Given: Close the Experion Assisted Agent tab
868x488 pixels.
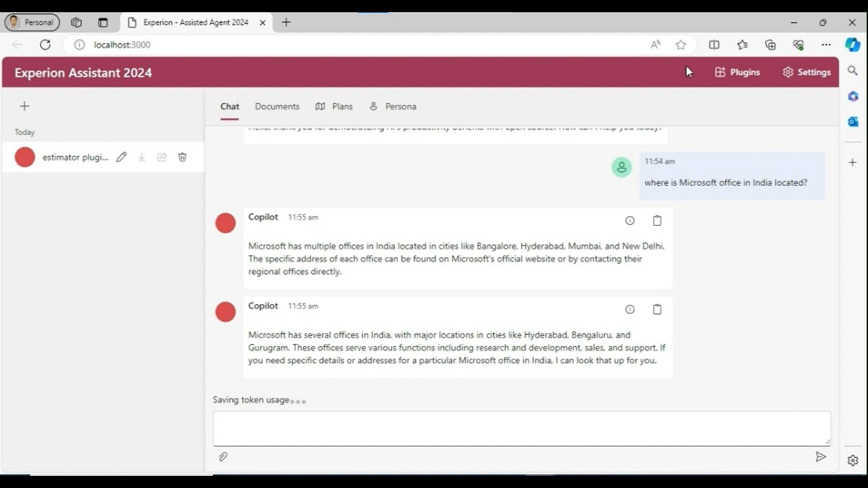Looking at the screenshot, I should click(x=262, y=22).
